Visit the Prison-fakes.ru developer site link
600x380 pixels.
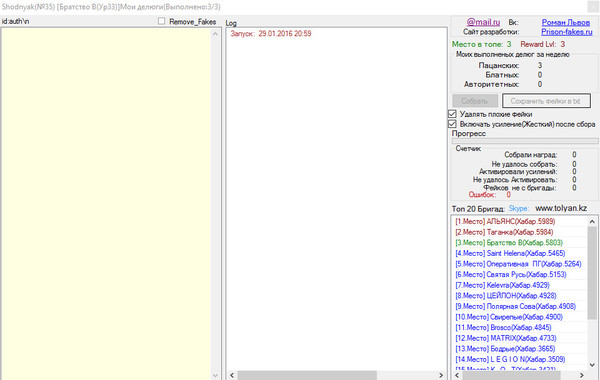click(x=567, y=32)
